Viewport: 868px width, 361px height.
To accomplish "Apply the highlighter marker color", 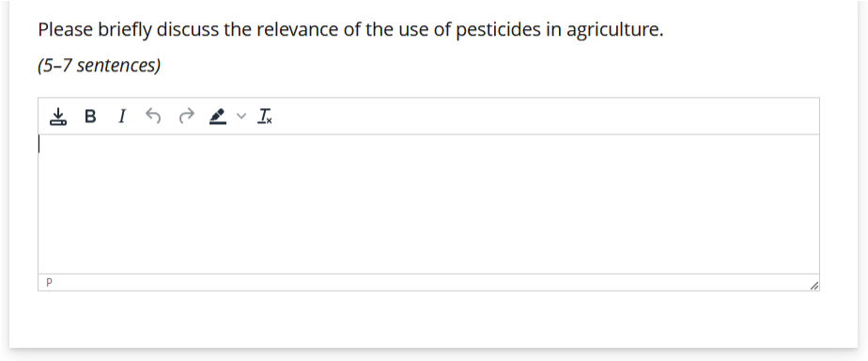I will click(x=218, y=117).
